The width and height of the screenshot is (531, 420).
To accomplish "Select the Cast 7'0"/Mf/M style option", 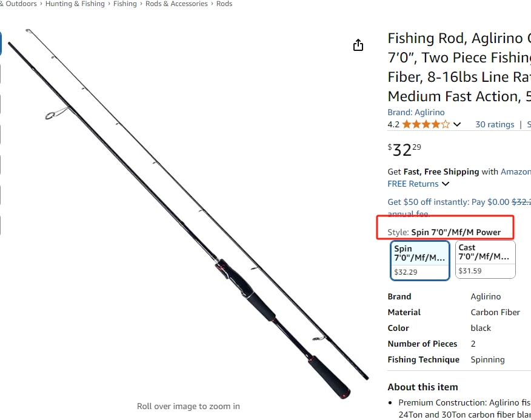I will click(484, 259).
